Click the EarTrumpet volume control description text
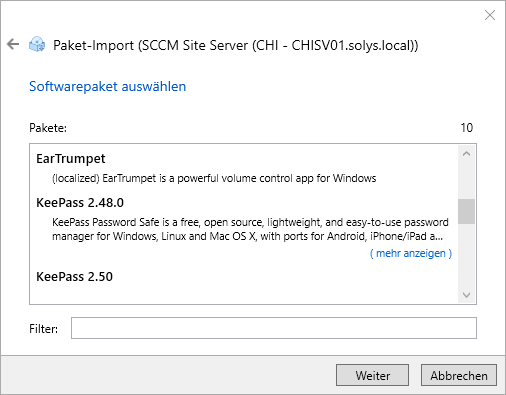The image size is (506, 395). 214,178
